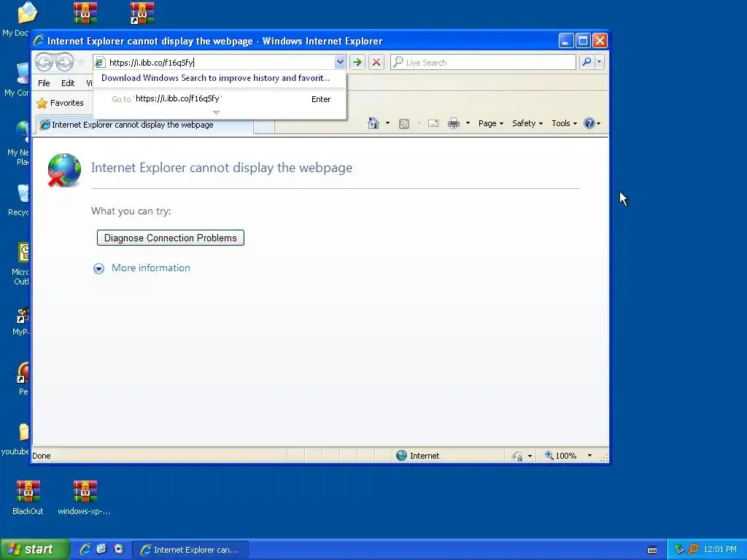Click the Outlook Express Quick Launch icon
Screen dimensions: 747x560
tap(101, 549)
